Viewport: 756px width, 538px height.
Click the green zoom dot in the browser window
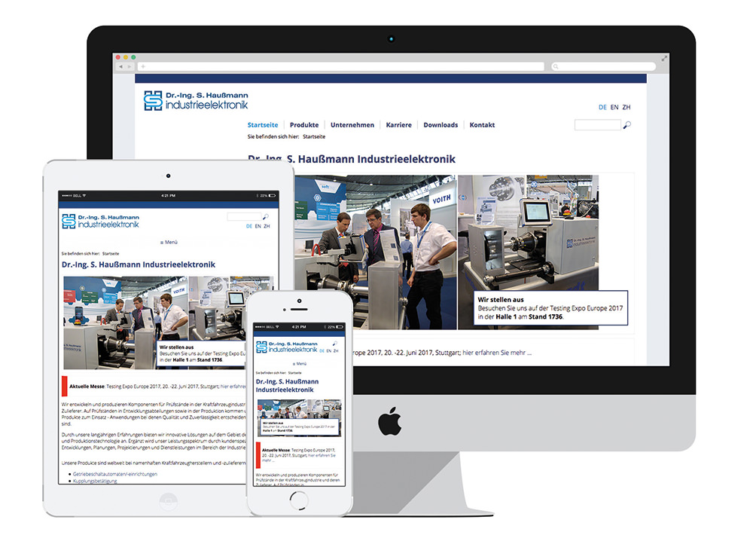click(133, 57)
